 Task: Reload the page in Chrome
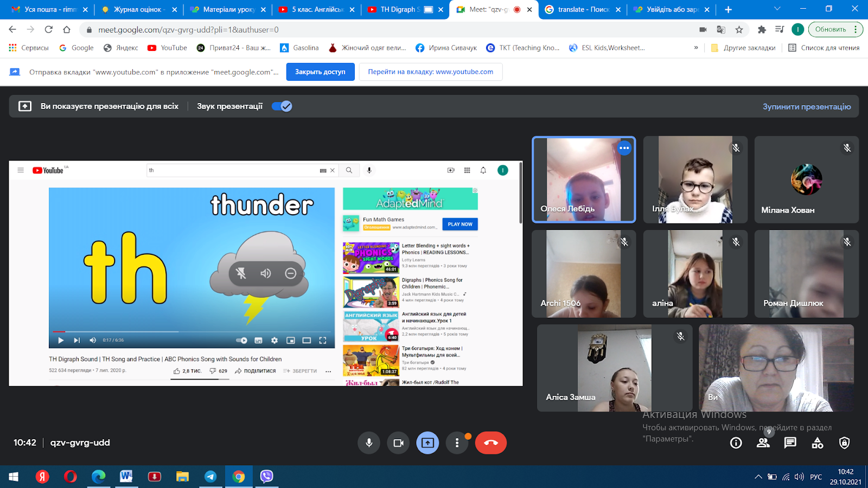tap(49, 29)
